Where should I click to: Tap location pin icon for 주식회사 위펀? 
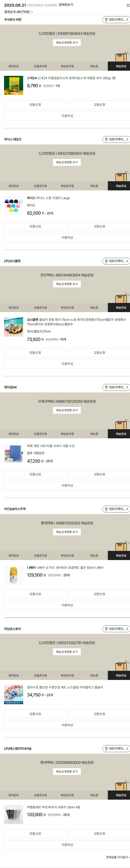coord(106,20)
